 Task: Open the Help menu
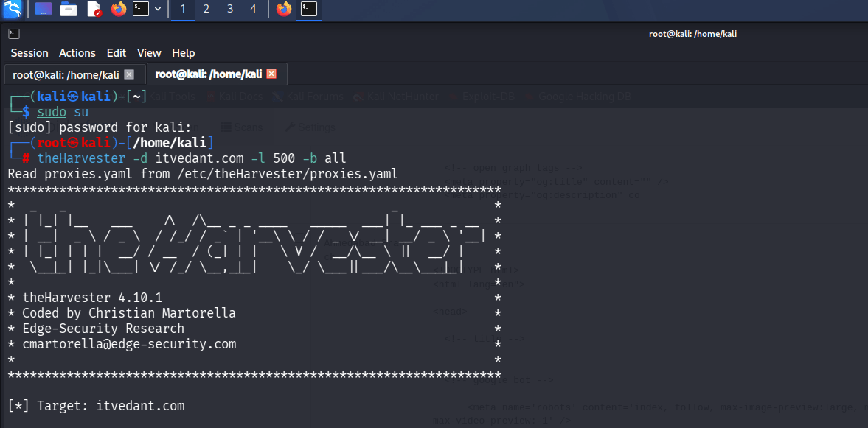[183, 53]
